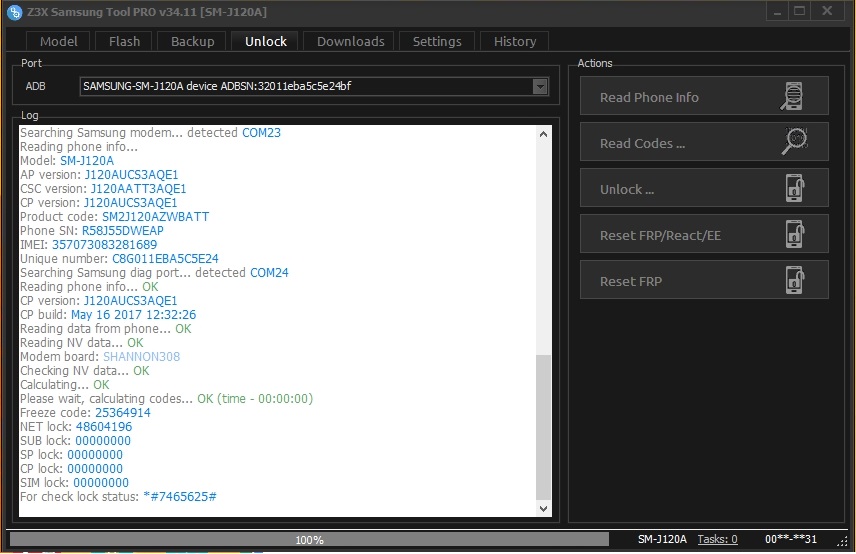
Task: Click the Read Codes button
Action: [x=704, y=142]
